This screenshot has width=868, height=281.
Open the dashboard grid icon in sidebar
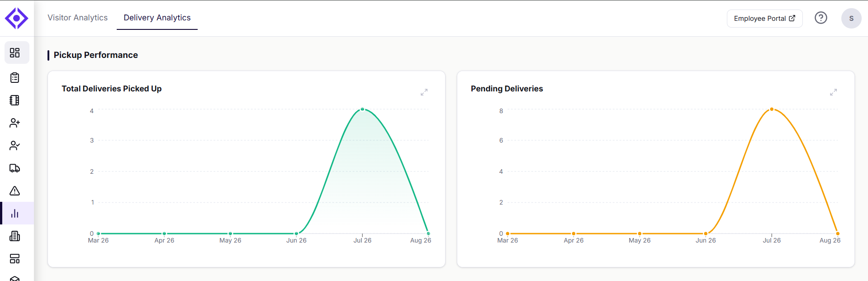pos(15,53)
